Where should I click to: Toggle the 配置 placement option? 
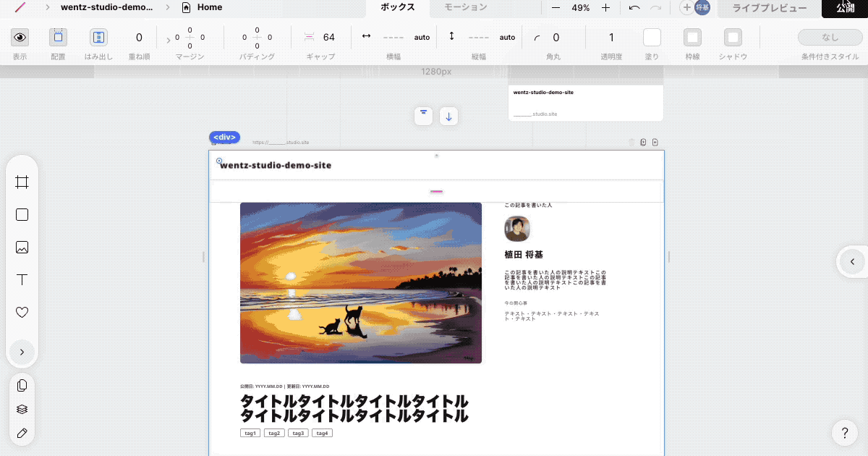tap(57, 37)
